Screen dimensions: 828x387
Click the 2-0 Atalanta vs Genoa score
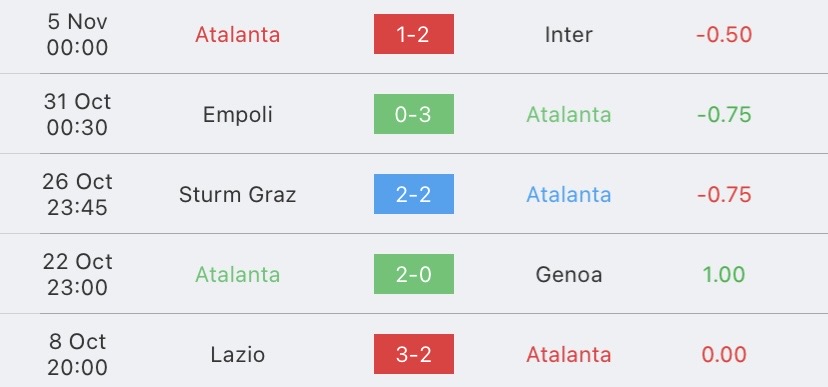pyautogui.click(x=413, y=274)
